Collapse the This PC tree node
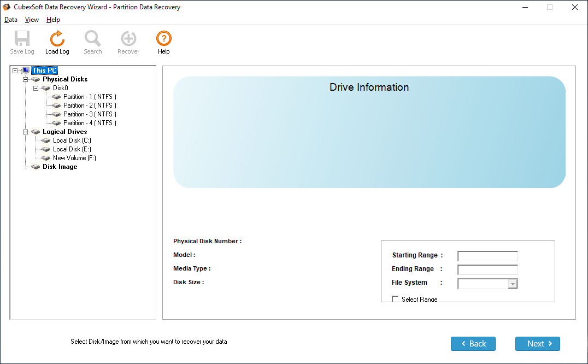The image size is (588, 364). 15,71
